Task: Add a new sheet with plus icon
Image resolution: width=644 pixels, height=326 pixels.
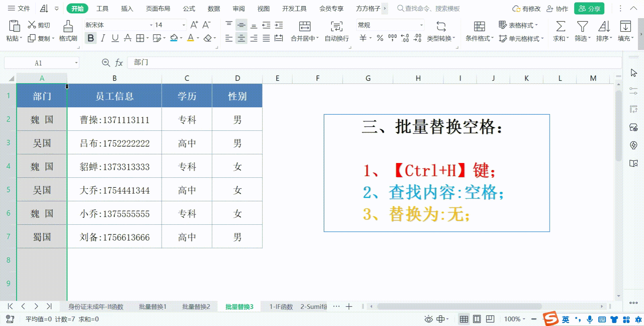Action: coord(349,307)
